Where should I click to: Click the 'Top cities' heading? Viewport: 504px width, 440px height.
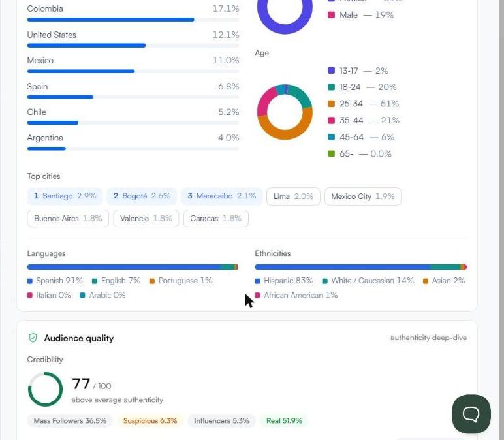pyautogui.click(x=44, y=176)
